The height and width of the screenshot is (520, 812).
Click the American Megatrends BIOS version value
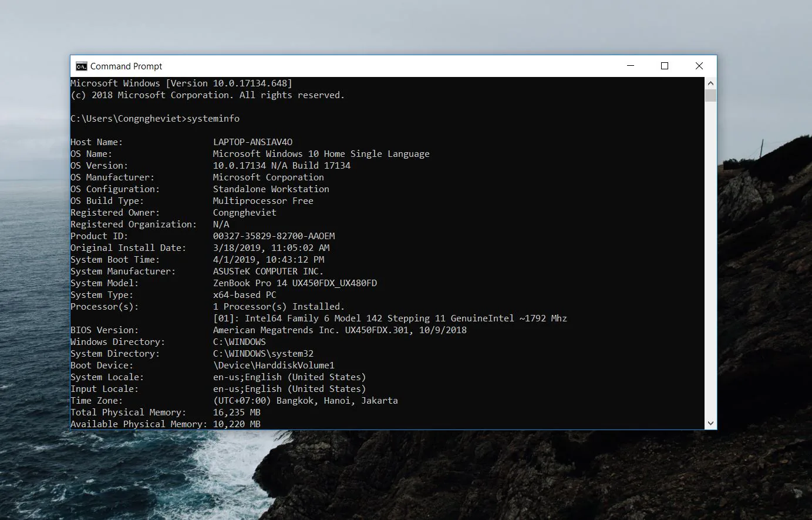tap(340, 330)
